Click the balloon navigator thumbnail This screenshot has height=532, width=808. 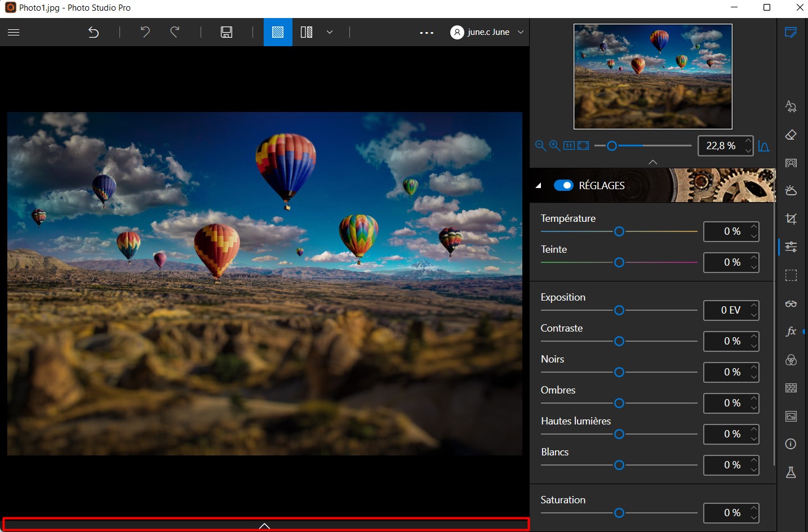coord(653,77)
